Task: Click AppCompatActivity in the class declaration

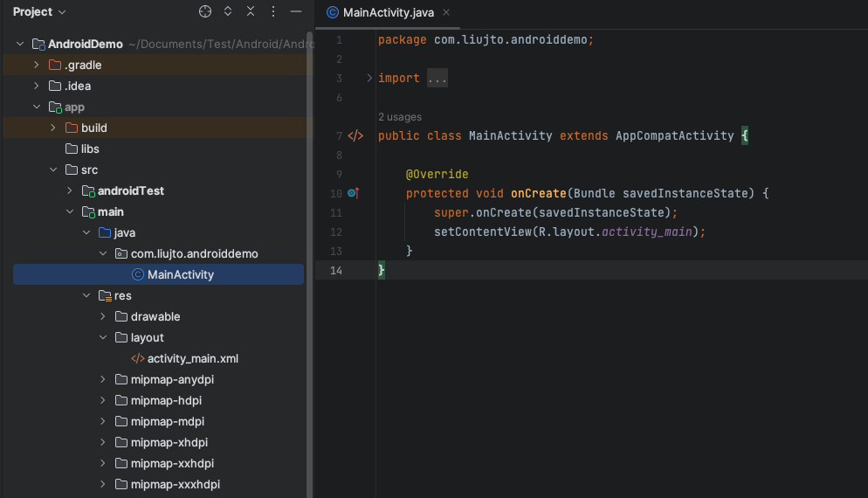Action: [674, 135]
